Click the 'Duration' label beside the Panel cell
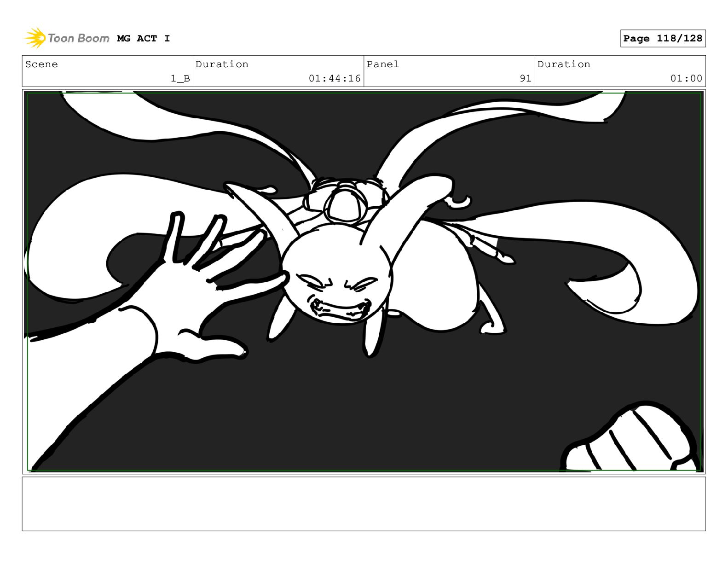Screen dimensions: 728x564 [564, 64]
